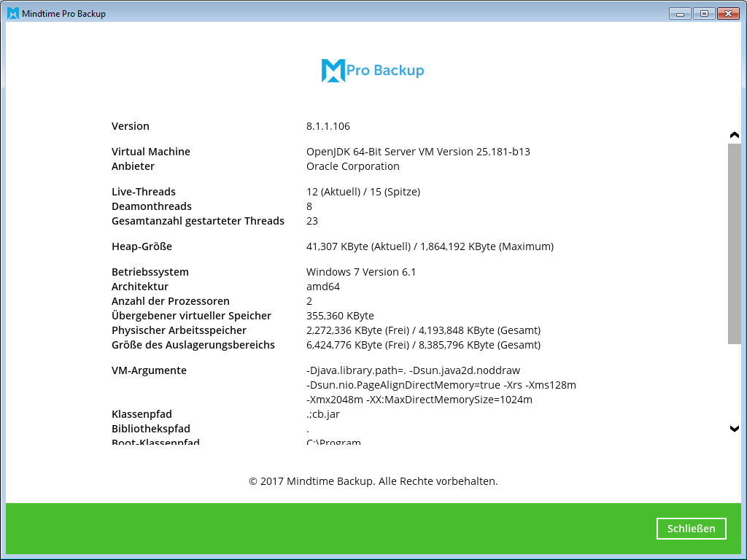Click the Mindtime Pro Backup window title

(63, 14)
